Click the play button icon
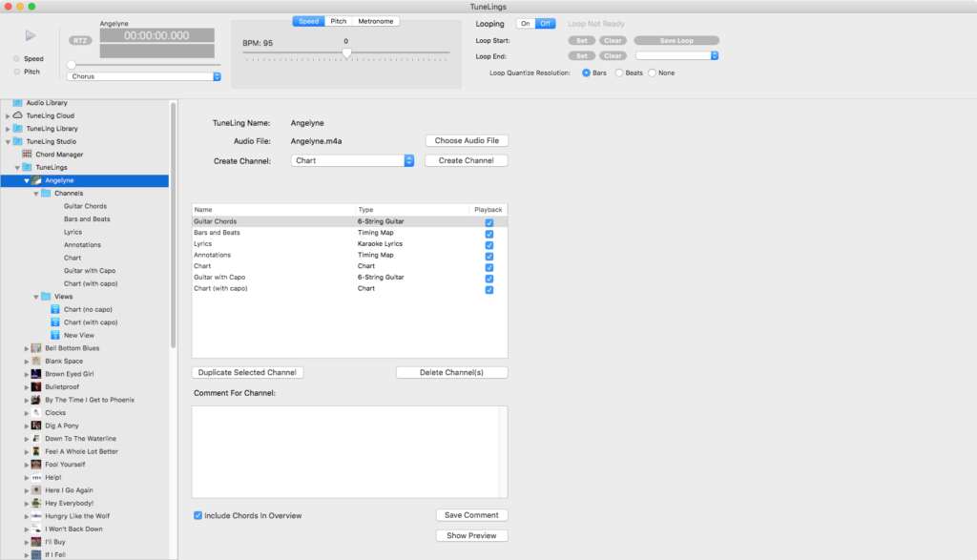 coord(30,35)
